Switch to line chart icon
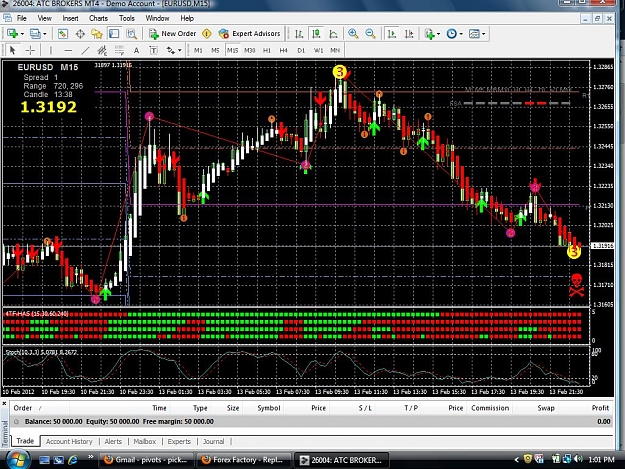The height and width of the screenshot is (469, 625). (x=334, y=34)
